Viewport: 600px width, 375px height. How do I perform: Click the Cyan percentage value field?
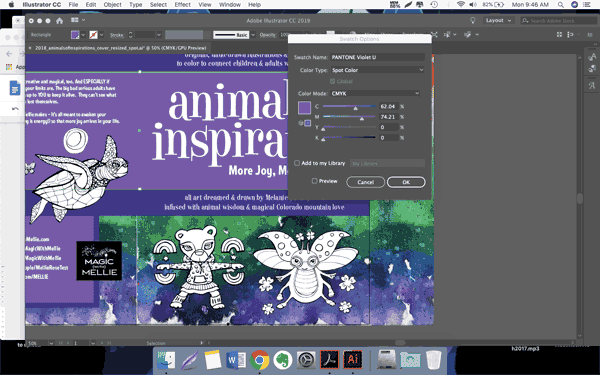pyautogui.click(x=389, y=106)
